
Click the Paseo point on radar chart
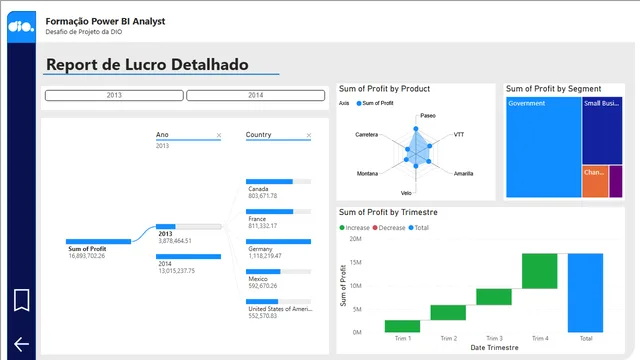pos(416,129)
